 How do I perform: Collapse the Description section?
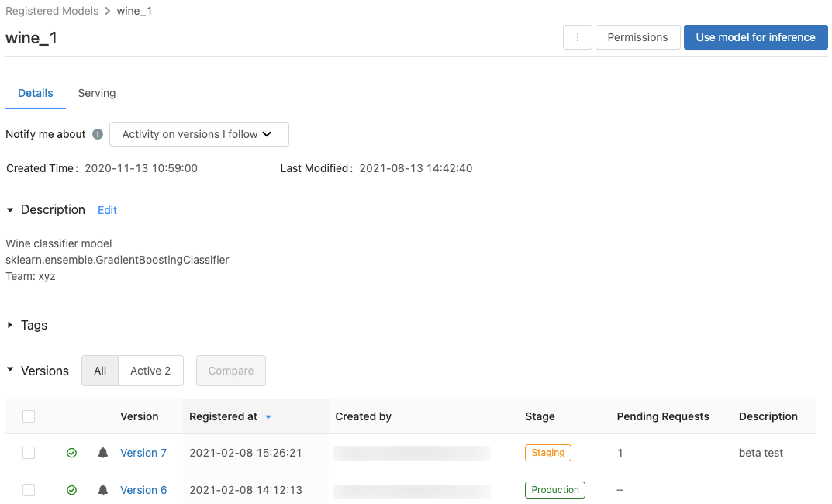click(x=9, y=209)
